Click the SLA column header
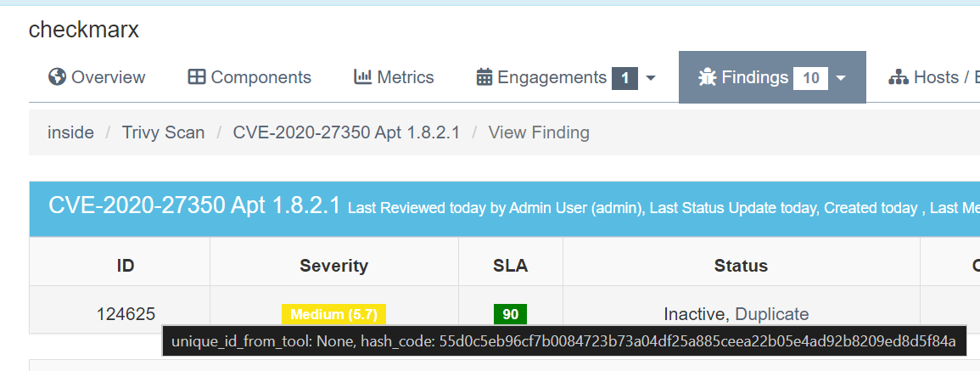 click(511, 266)
